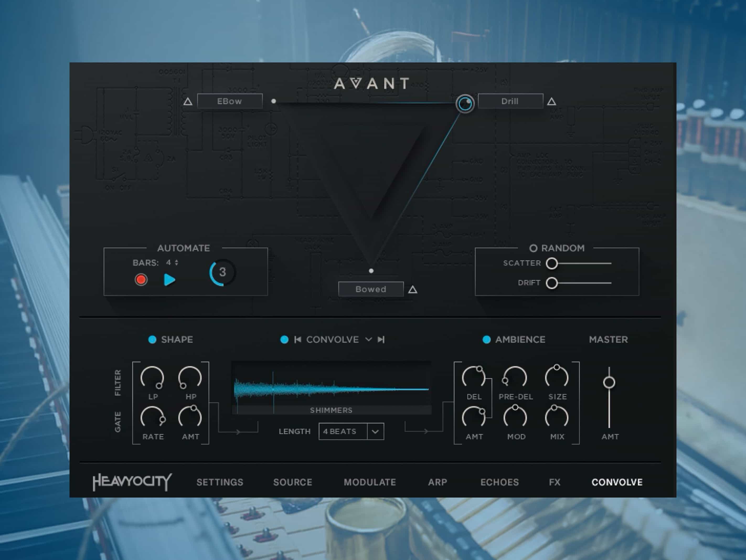Click the triangle icon beside Drill
Image resolution: width=746 pixels, height=560 pixels.
[551, 102]
